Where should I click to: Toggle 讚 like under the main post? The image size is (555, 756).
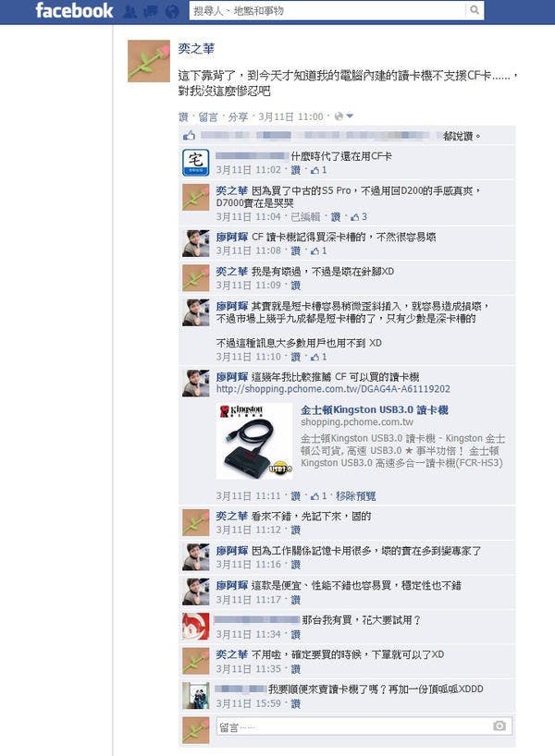[183, 116]
